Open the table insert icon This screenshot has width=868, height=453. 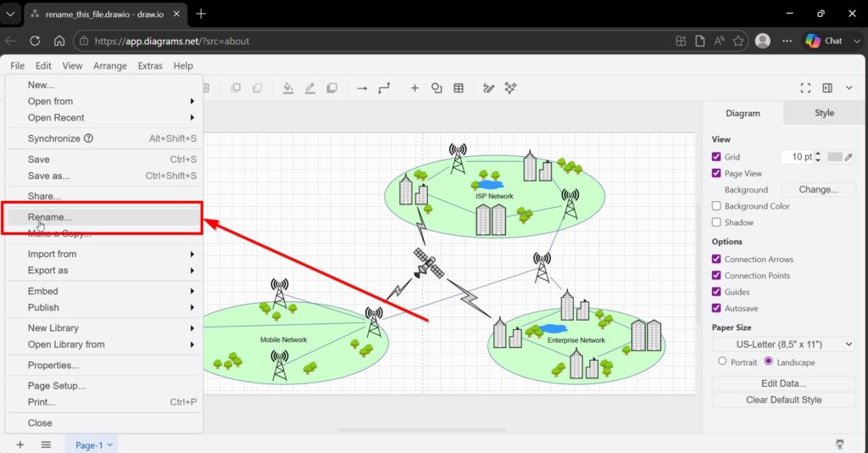coord(459,88)
